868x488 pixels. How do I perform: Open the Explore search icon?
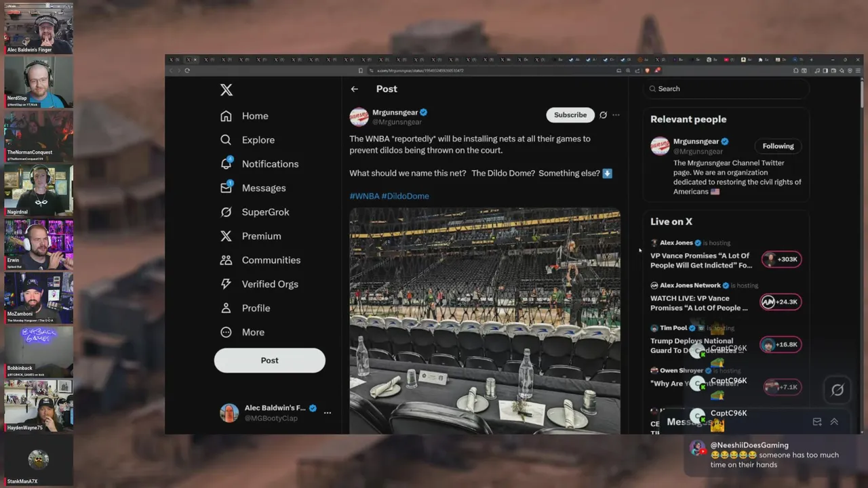tap(226, 140)
